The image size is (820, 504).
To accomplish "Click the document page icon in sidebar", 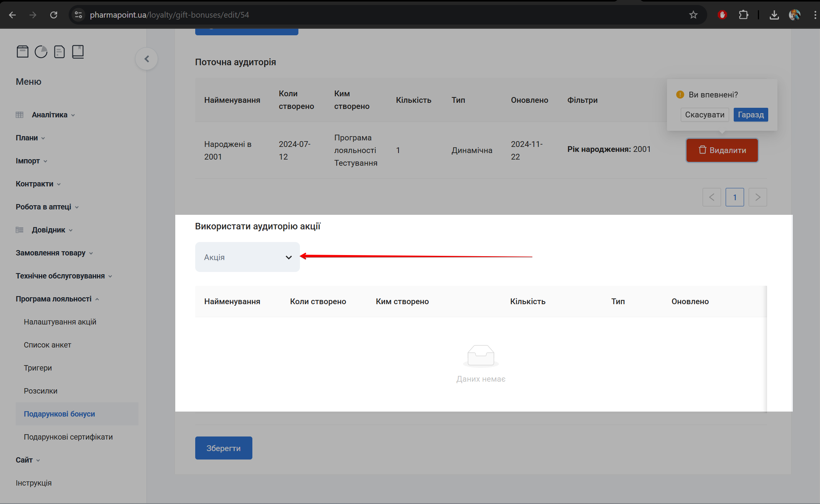I will click(x=59, y=51).
